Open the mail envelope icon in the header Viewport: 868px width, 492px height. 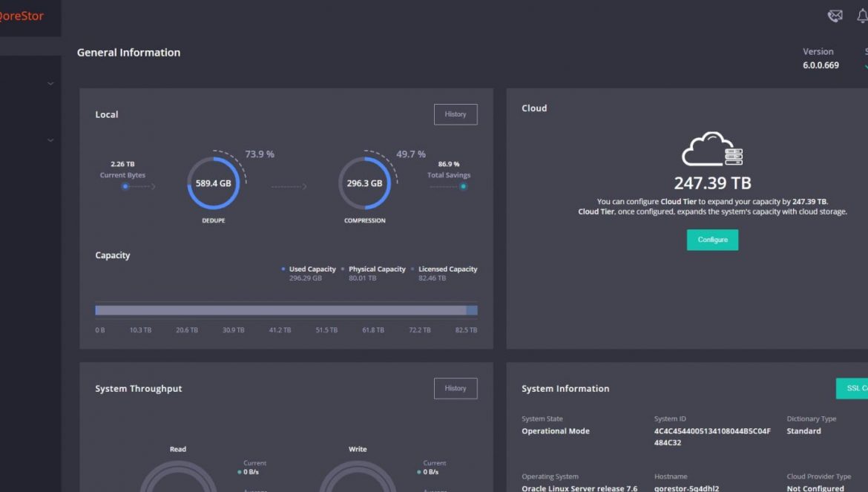(x=835, y=16)
